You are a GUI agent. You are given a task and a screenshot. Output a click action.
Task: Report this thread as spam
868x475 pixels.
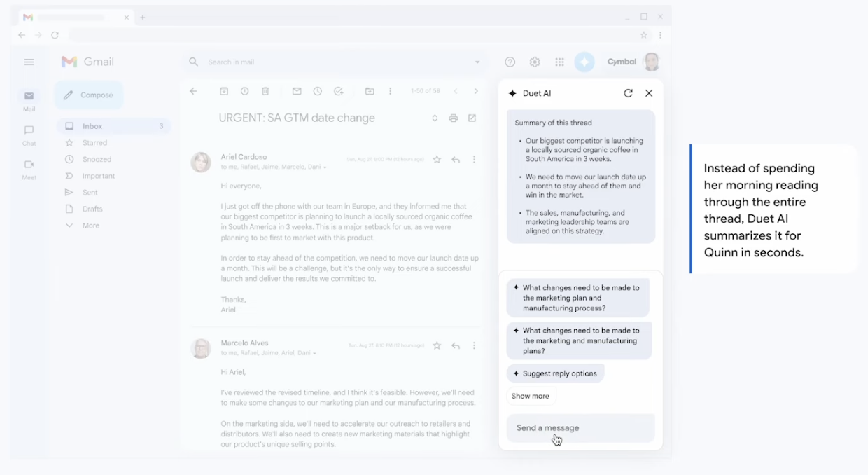click(244, 91)
